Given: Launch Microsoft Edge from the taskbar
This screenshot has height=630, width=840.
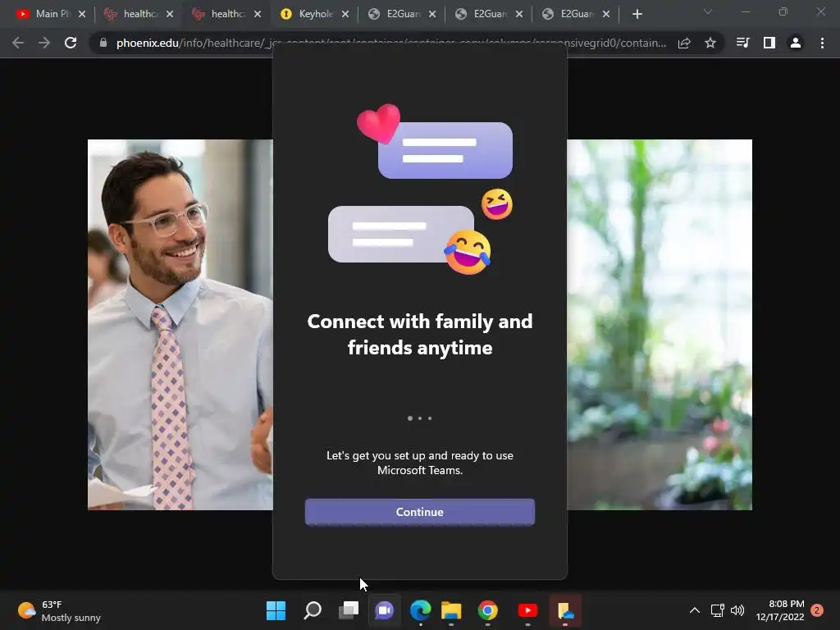Looking at the screenshot, I should point(421,610).
